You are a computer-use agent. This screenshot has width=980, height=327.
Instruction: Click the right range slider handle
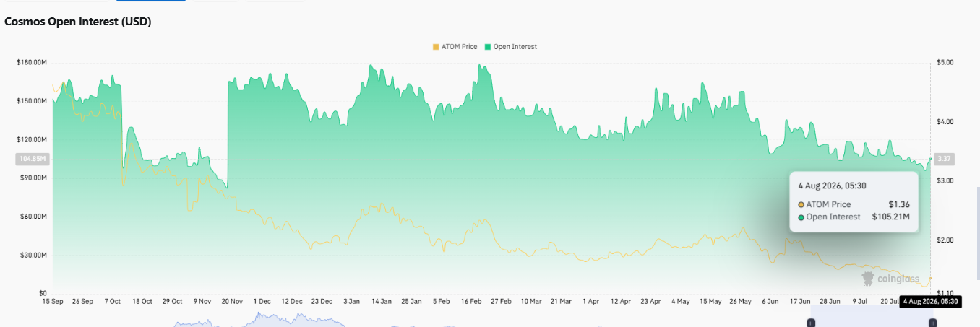(932, 322)
